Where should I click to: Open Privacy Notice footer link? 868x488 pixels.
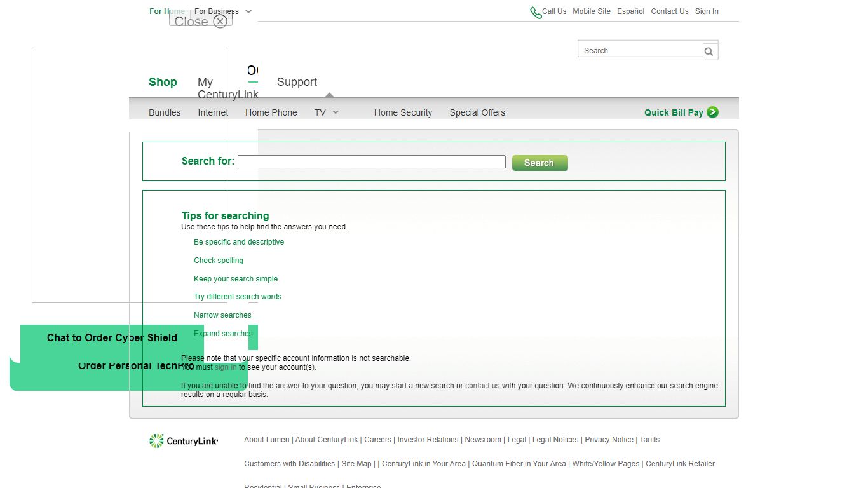(609, 440)
